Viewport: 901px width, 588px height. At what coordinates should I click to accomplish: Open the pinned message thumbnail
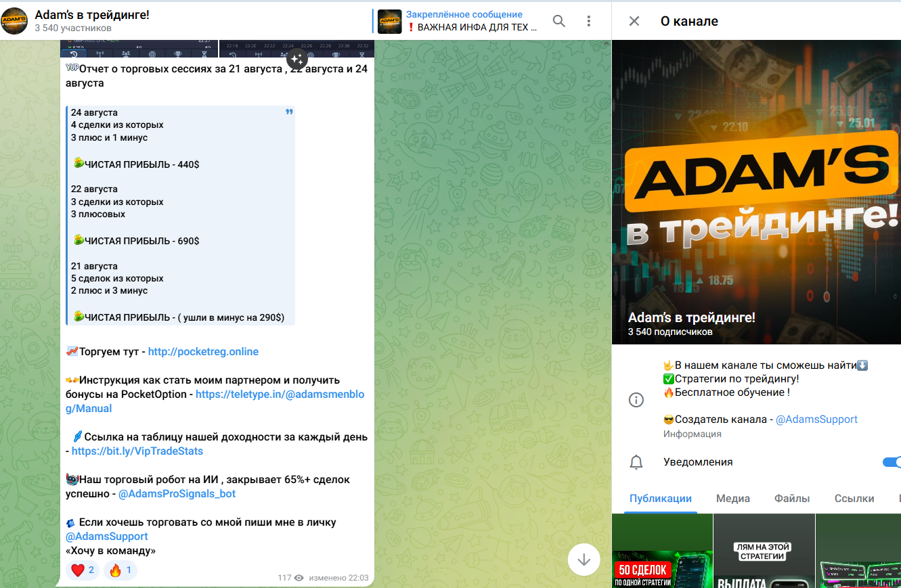pyautogui.click(x=390, y=21)
